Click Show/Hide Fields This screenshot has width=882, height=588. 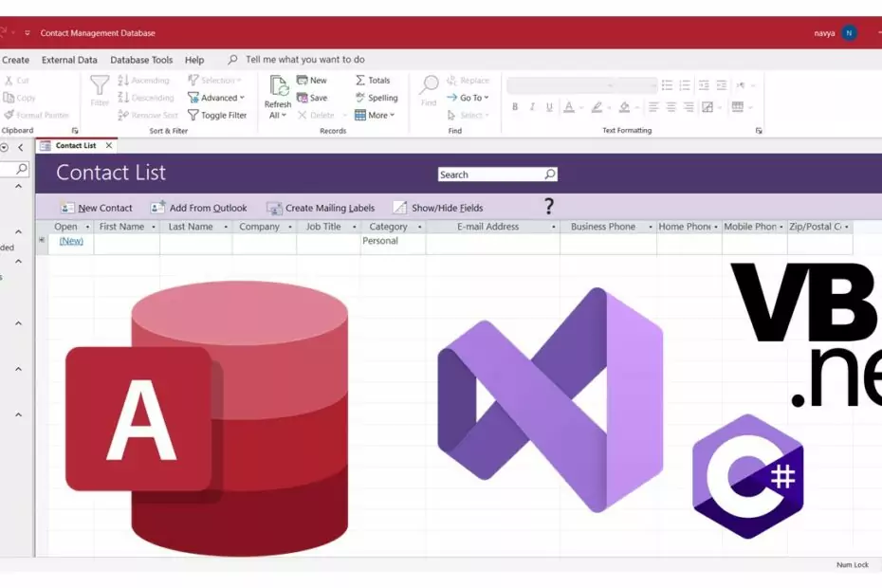click(438, 208)
